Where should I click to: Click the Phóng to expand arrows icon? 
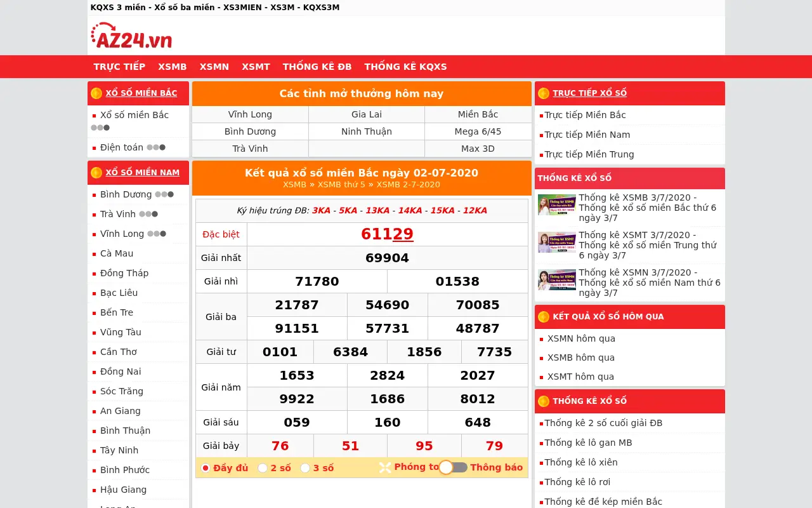tap(385, 468)
